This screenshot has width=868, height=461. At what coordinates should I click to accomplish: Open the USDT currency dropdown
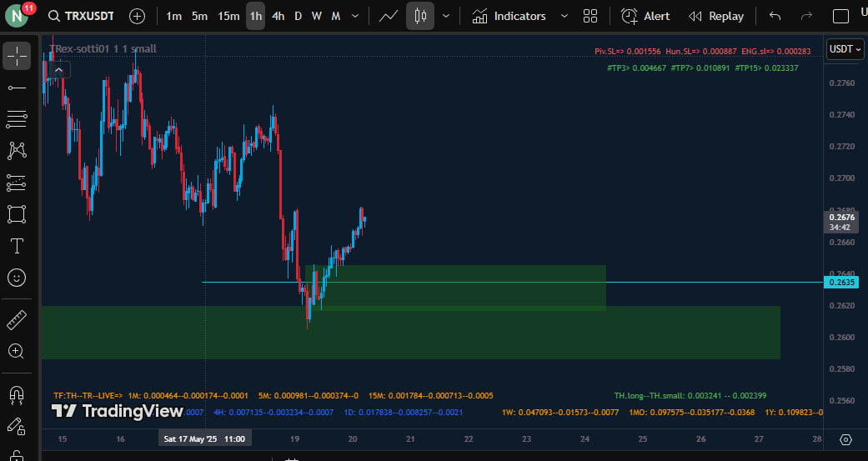(x=845, y=49)
